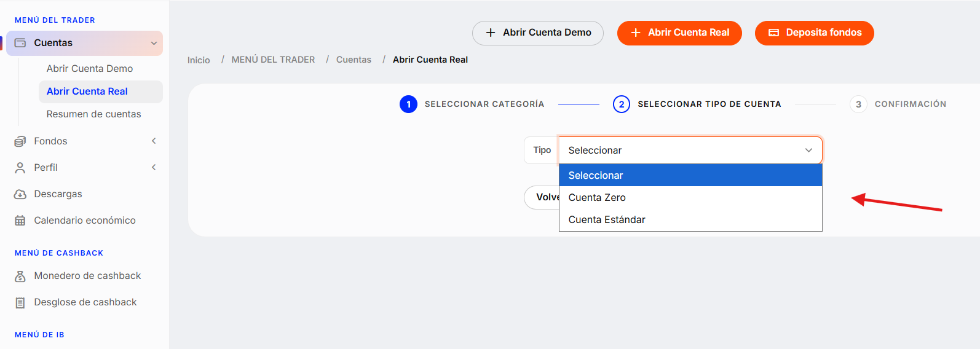Expand the Fondos submenu arrow

pos(154,141)
